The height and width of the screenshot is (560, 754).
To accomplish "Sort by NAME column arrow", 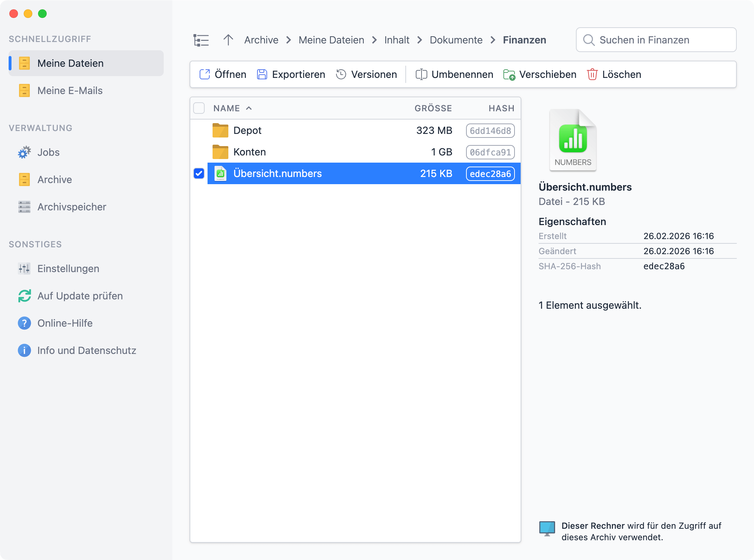I will (249, 108).
